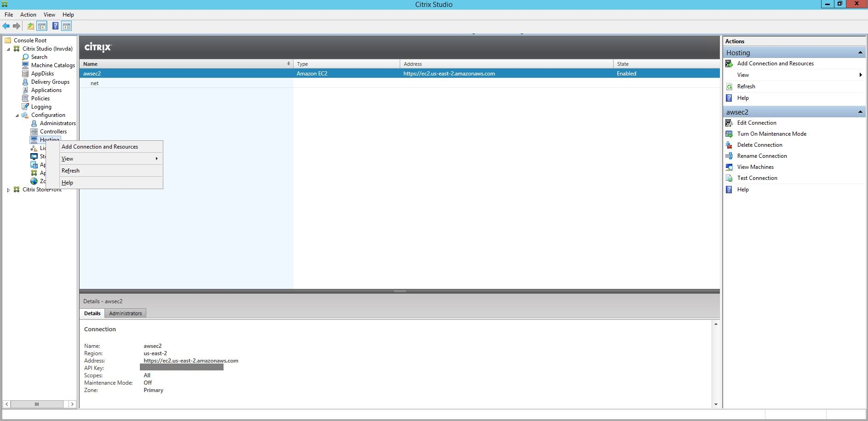Viewport: 868px width, 421px height.
Task: Click the Test Connection icon
Action: click(x=729, y=178)
